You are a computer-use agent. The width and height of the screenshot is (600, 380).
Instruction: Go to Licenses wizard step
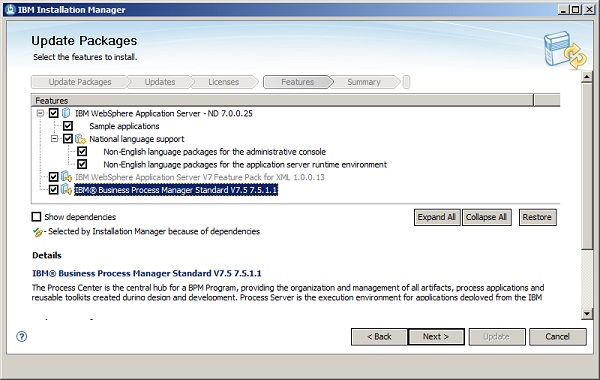[223, 82]
